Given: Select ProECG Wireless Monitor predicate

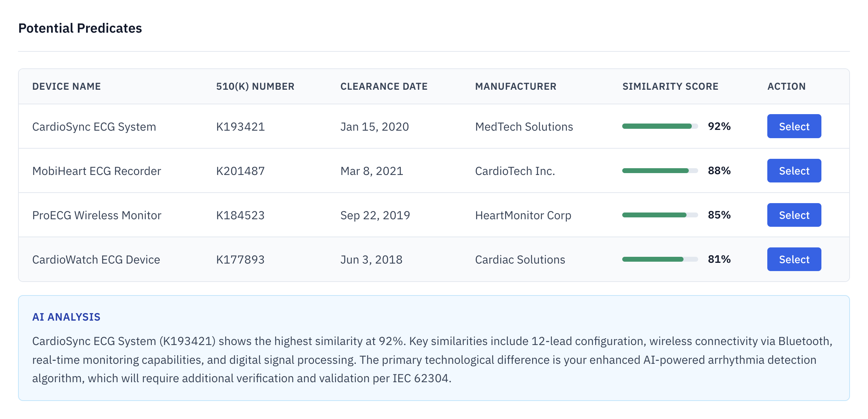Looking at the screenshot, I should [x=794, y=215].
